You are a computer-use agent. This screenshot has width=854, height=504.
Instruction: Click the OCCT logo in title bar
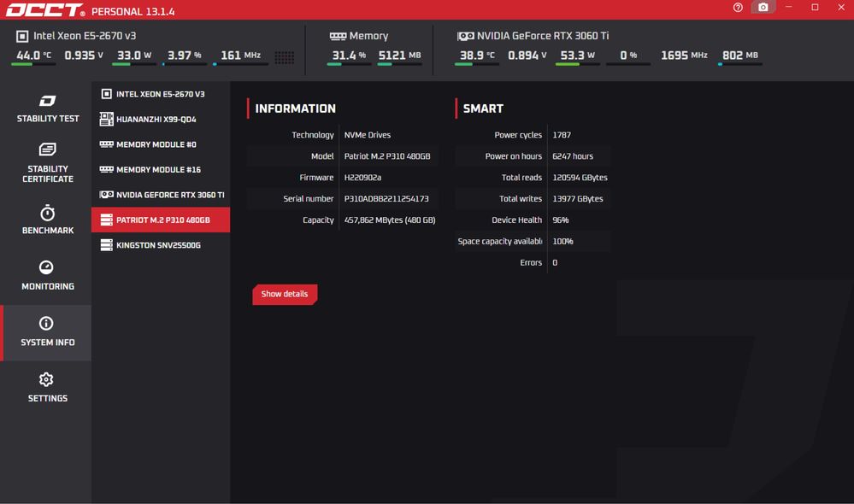click(x=45, y=10)
